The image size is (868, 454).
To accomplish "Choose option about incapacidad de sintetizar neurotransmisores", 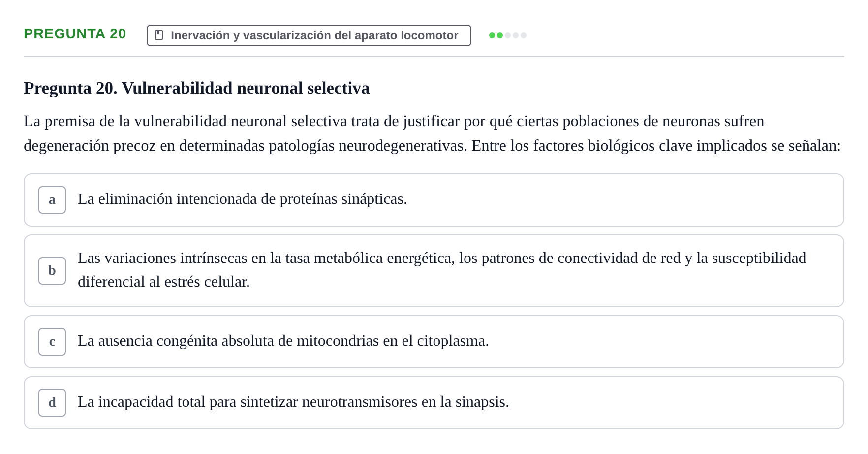I will coord(434,403).
